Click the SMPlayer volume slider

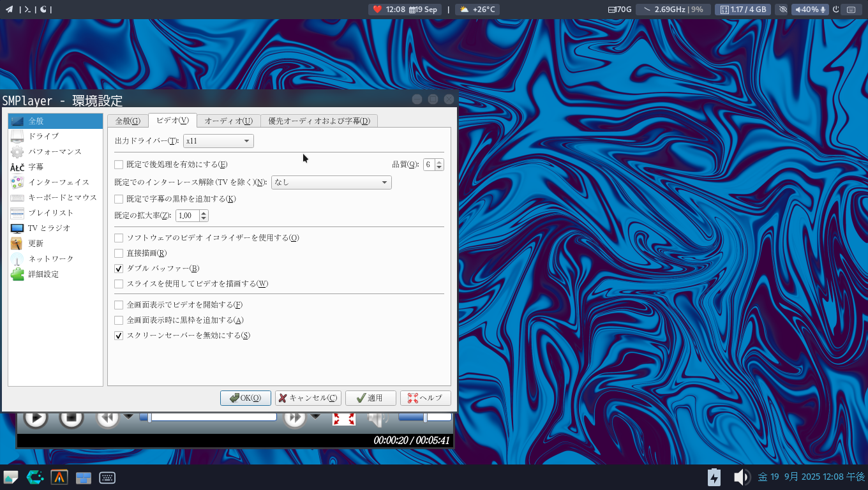(425, 417)
